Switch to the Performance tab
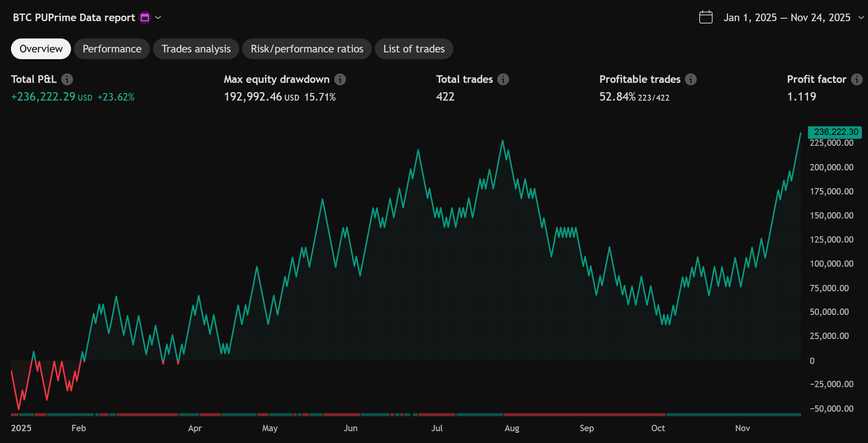 pyautogui.click(x=112, y=49)
